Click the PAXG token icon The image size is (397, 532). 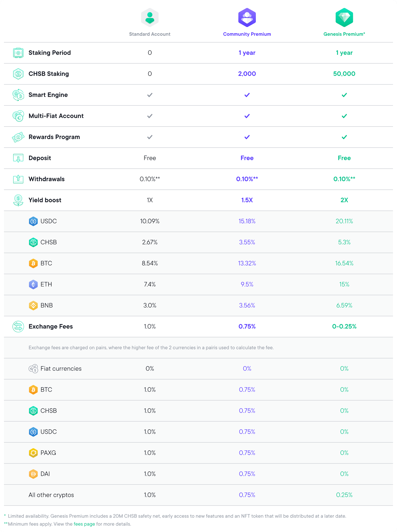33,453
